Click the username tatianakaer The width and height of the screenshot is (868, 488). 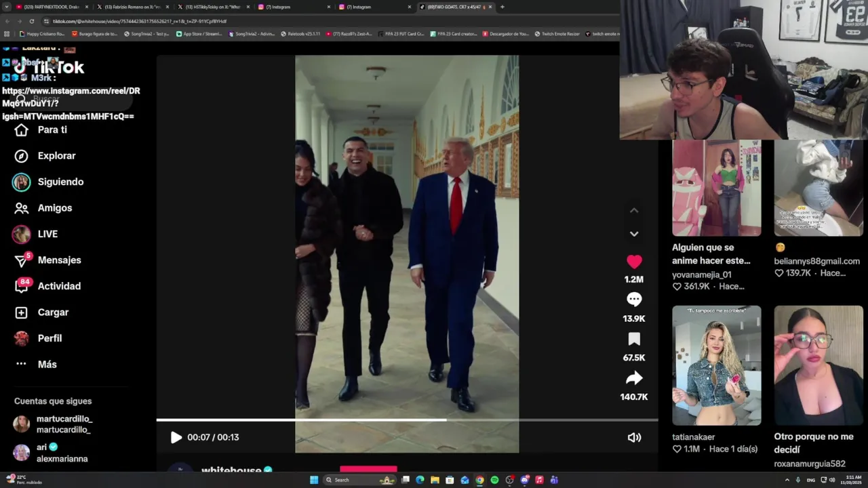[693, 437]
